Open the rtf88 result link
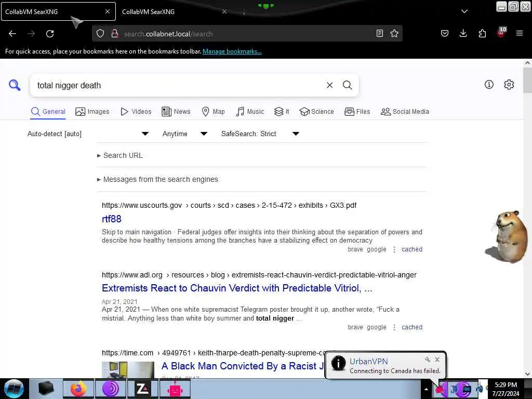The image size is (532, 399). (x=112, y=219)
